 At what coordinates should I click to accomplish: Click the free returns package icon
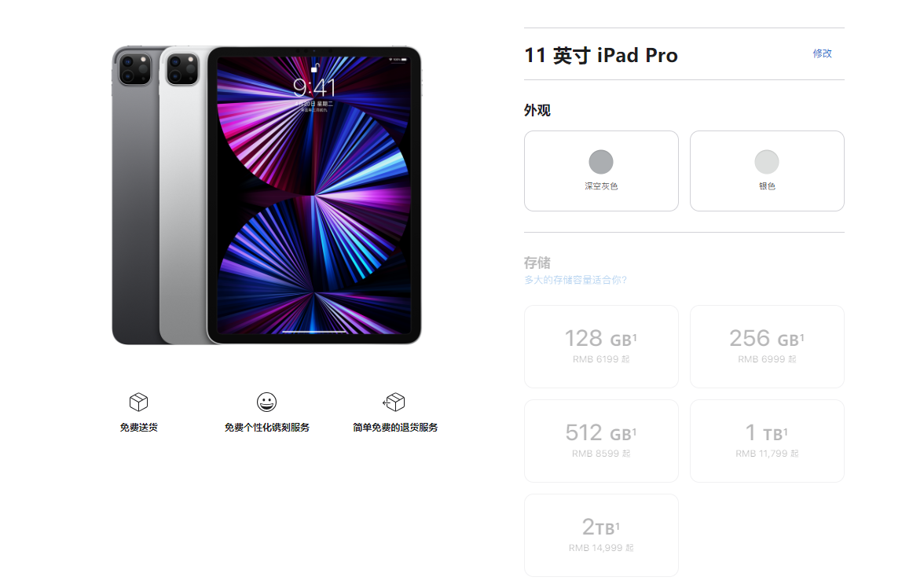394,402
